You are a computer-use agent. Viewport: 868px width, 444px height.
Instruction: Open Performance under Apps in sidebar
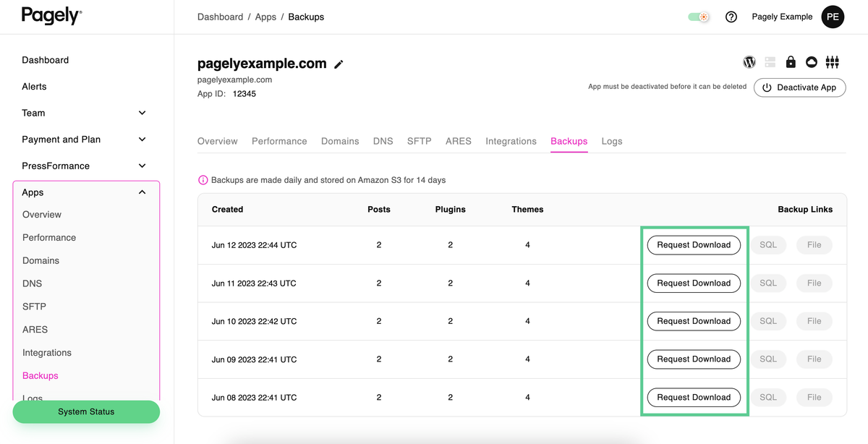coord(49,237)
